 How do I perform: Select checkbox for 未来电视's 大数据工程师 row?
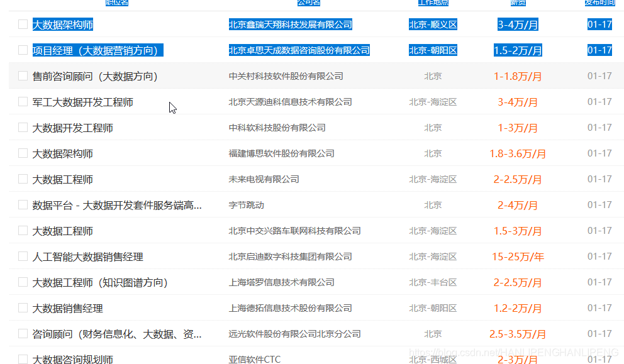click(x=23, y=179)
